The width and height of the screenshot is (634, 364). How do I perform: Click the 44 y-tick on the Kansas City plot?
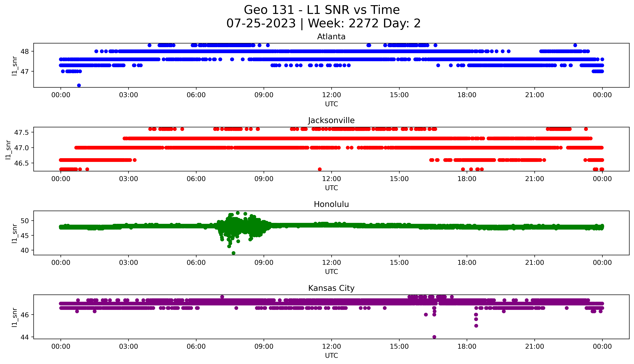[25, 337]
